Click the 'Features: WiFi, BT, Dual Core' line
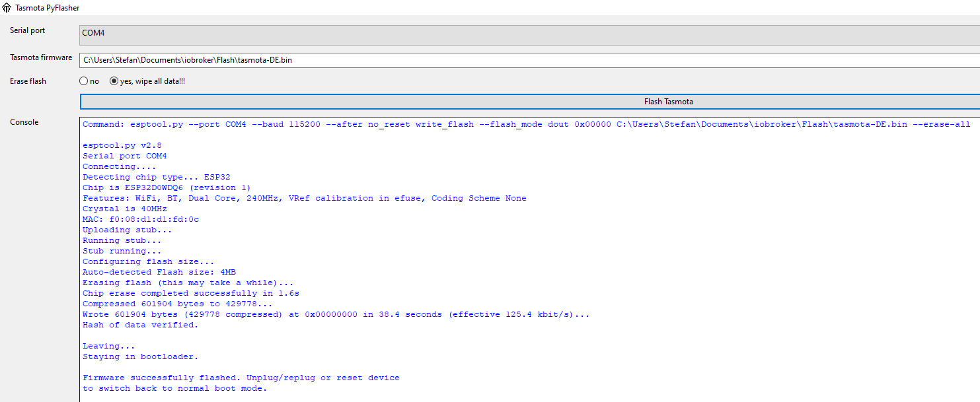 (x=305, y=198)
